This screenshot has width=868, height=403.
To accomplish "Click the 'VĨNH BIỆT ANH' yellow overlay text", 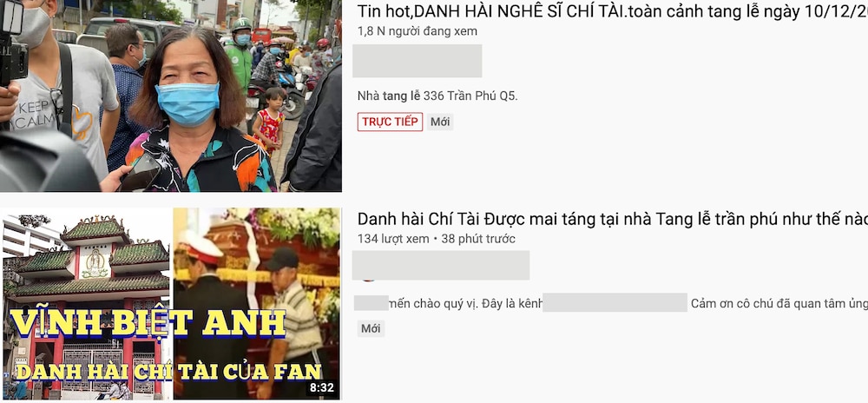I will [148, 324].
